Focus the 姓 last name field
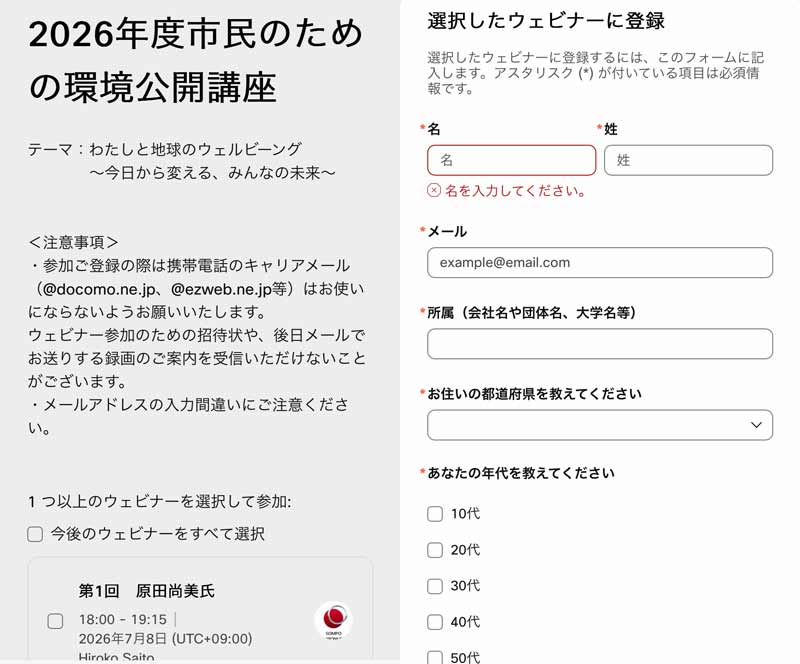 tap(688, 160)
